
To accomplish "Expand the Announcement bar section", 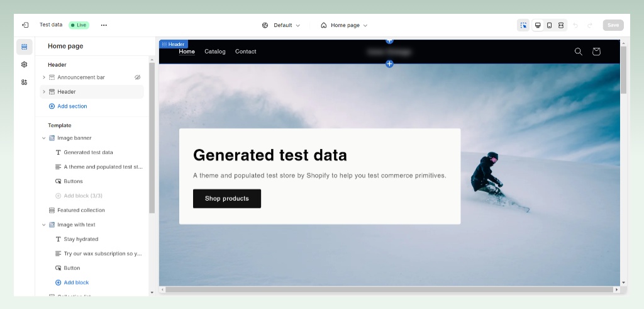I will point(44,77).
